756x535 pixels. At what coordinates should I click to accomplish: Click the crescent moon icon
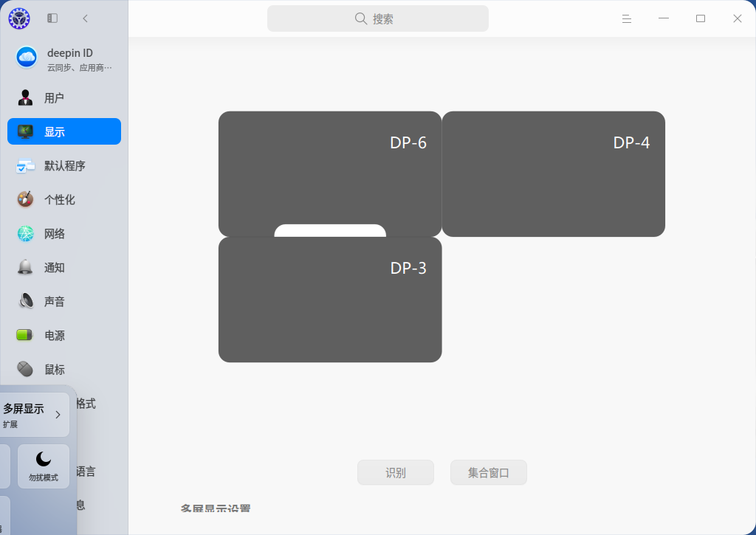44,459
